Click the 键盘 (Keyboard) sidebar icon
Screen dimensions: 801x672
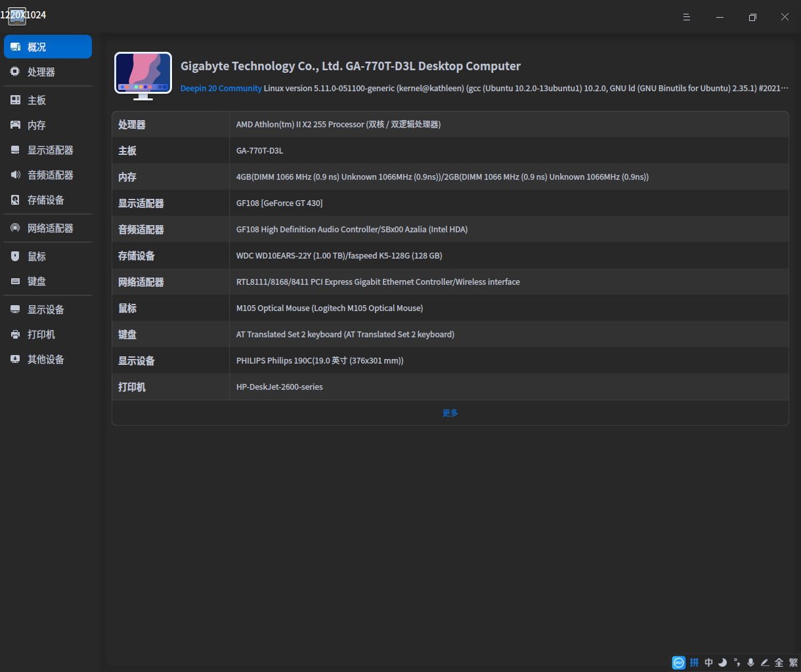pyautogui.click(x=14, y=281)
